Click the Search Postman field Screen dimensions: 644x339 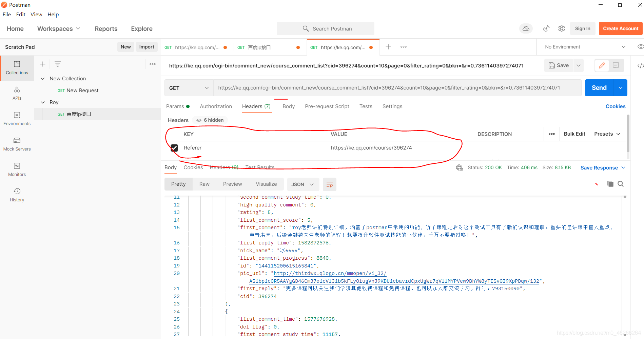[x=326, y=28]
